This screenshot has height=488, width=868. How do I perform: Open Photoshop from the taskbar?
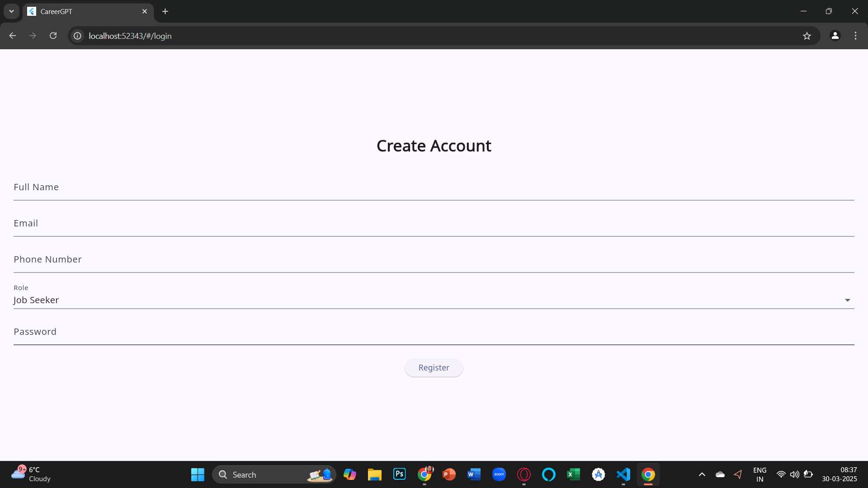pyautogui.click(x=399, y=474)
